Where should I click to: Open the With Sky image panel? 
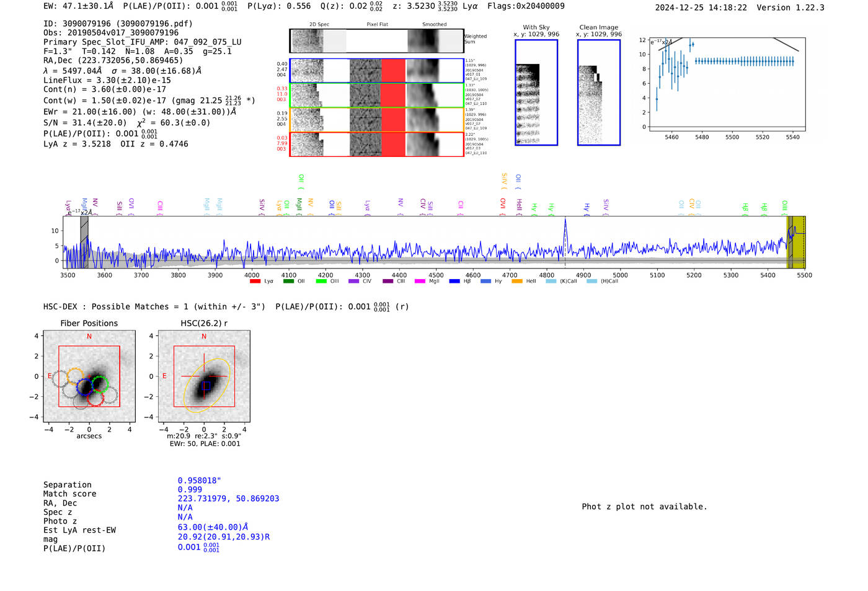[x=536, y=92]
